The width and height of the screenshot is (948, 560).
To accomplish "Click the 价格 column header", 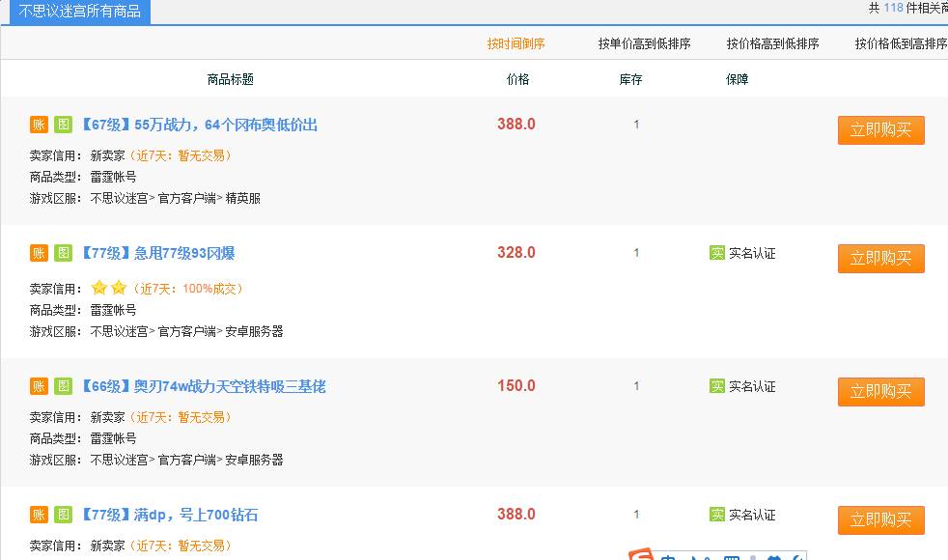I will click(517, 79).
